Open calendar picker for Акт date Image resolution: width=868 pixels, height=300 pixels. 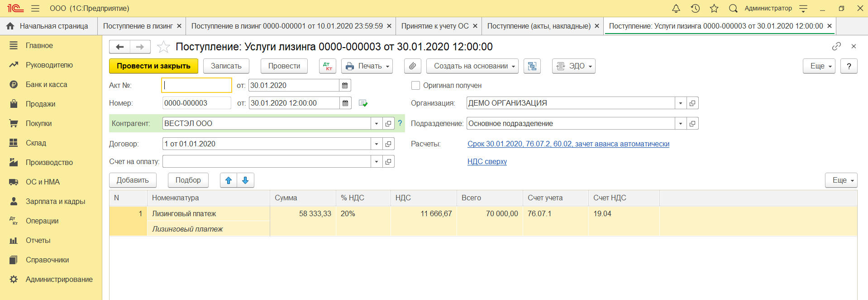tap(345, 85)
